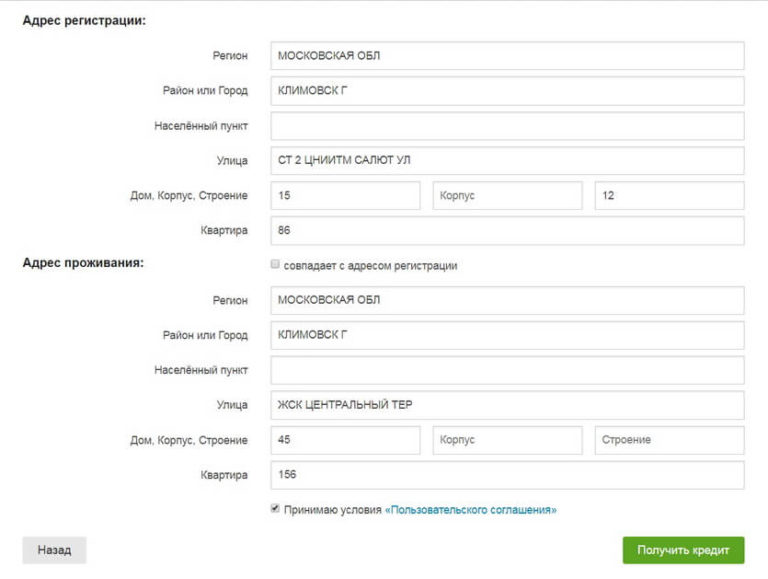Focus empty residence 'Населённый пункт' field
768x579 pixels.
[507, 370]
